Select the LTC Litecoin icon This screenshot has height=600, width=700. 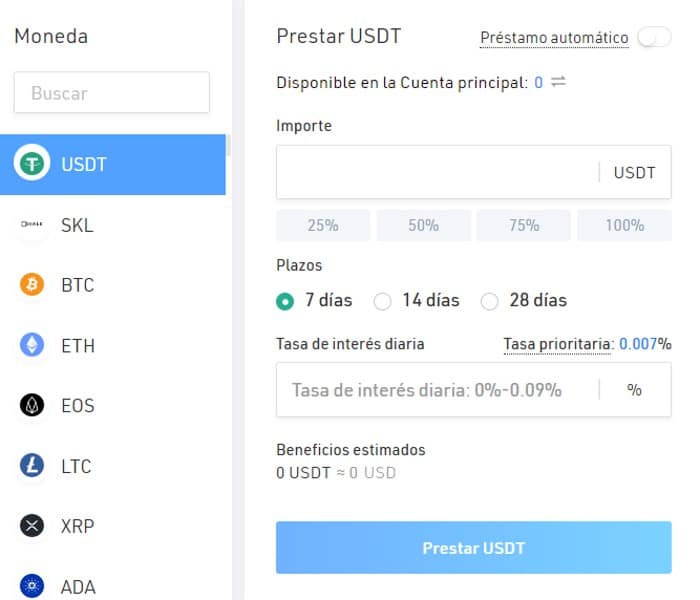tap(32, 465)
